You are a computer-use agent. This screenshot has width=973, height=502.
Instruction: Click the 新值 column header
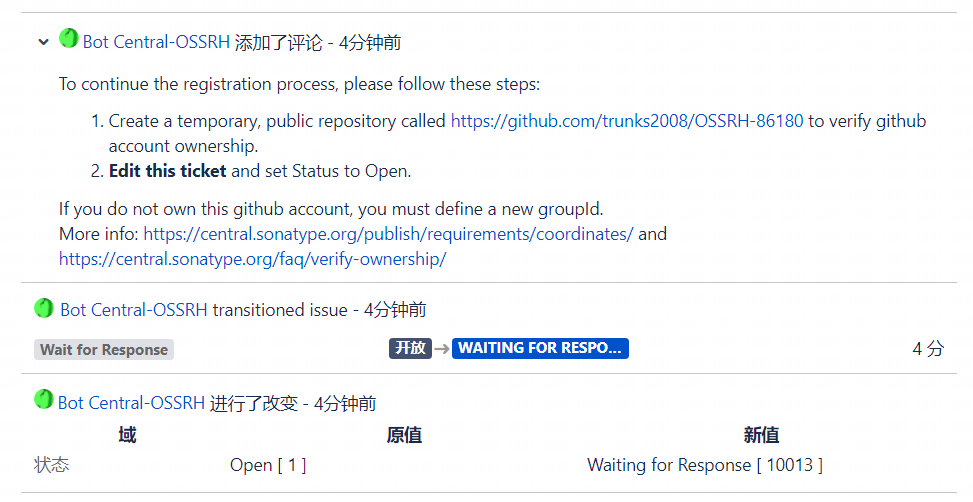(x=761, y=435)
